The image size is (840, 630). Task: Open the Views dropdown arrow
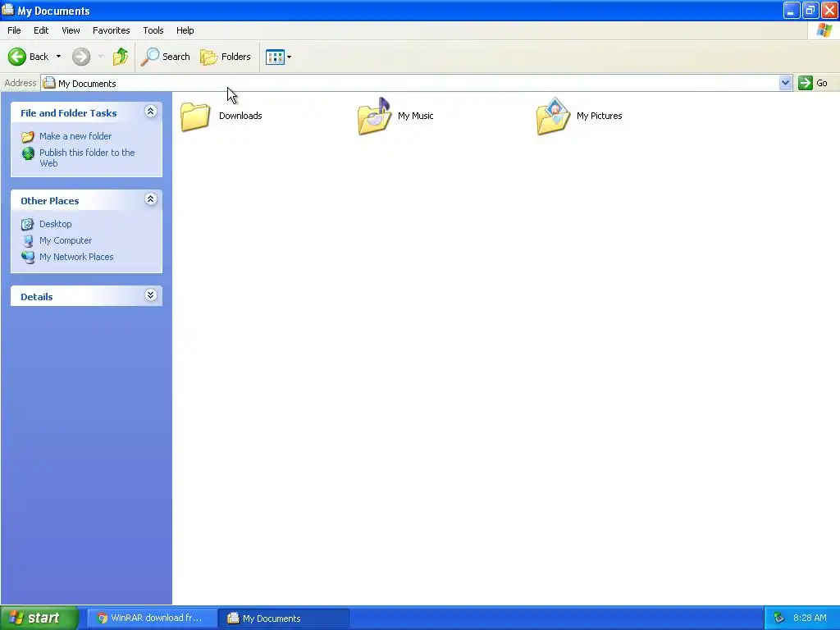[x=290, y=57]
